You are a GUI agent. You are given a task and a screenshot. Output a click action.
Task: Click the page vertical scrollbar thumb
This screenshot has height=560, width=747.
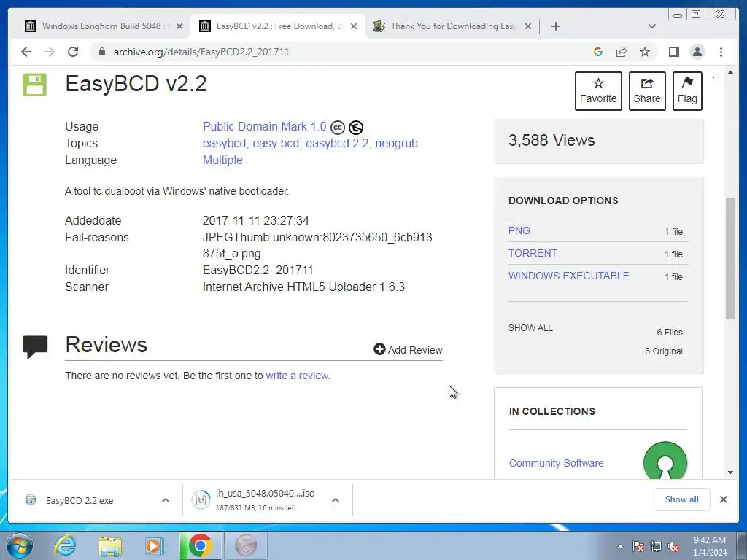pos(730,259)
